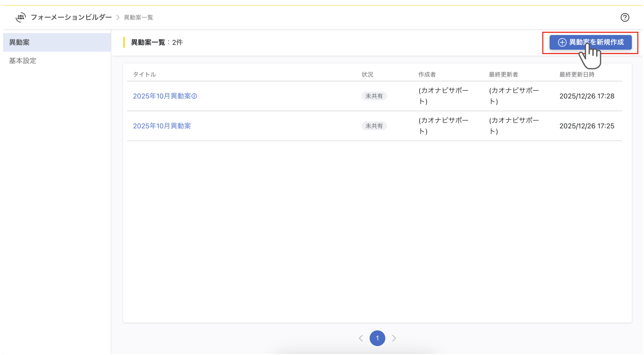Click the タイトル column header

[x=144, y=74]
